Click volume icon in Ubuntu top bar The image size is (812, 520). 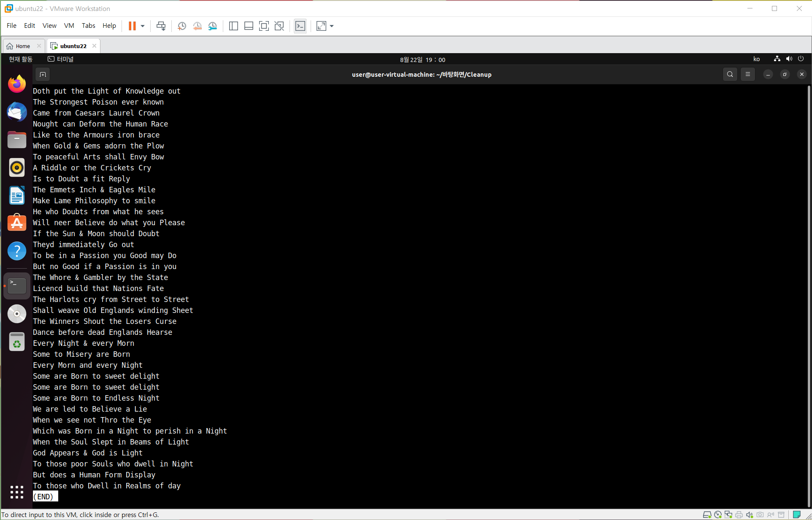tap(789, 59)
